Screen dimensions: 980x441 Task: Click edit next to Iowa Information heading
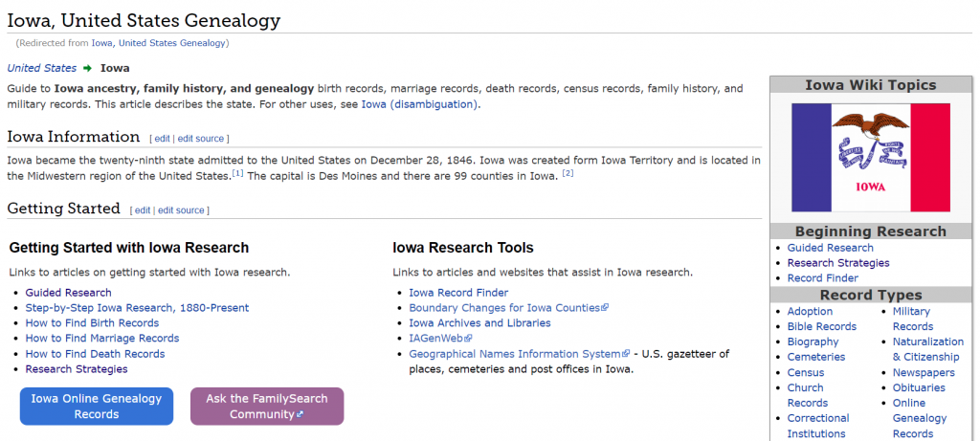pyautogui.click(x=162, y=139)
